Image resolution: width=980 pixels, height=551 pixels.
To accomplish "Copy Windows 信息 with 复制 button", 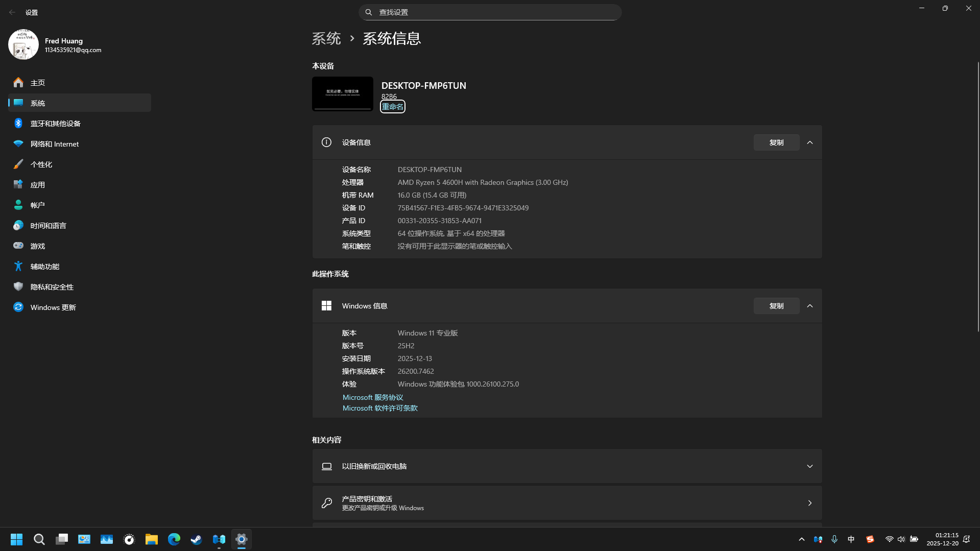I will (x=776, y=306).
